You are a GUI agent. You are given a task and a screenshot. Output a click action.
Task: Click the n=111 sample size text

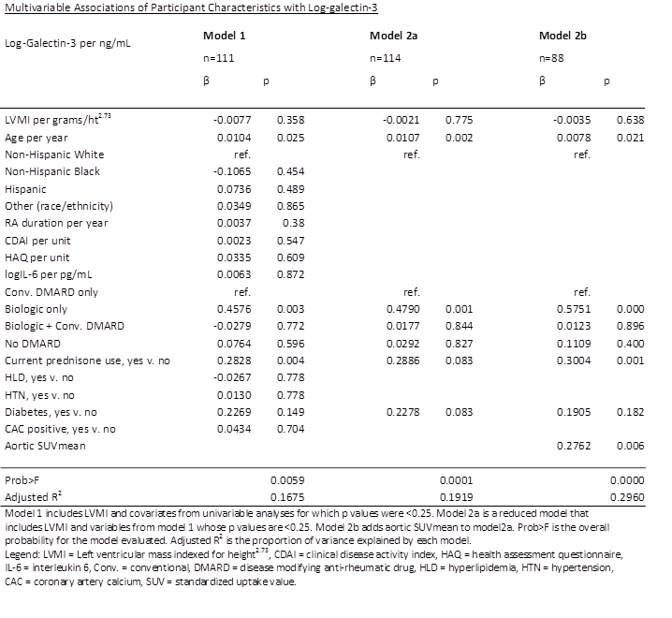pyautogui.click(x=218, y=58)
